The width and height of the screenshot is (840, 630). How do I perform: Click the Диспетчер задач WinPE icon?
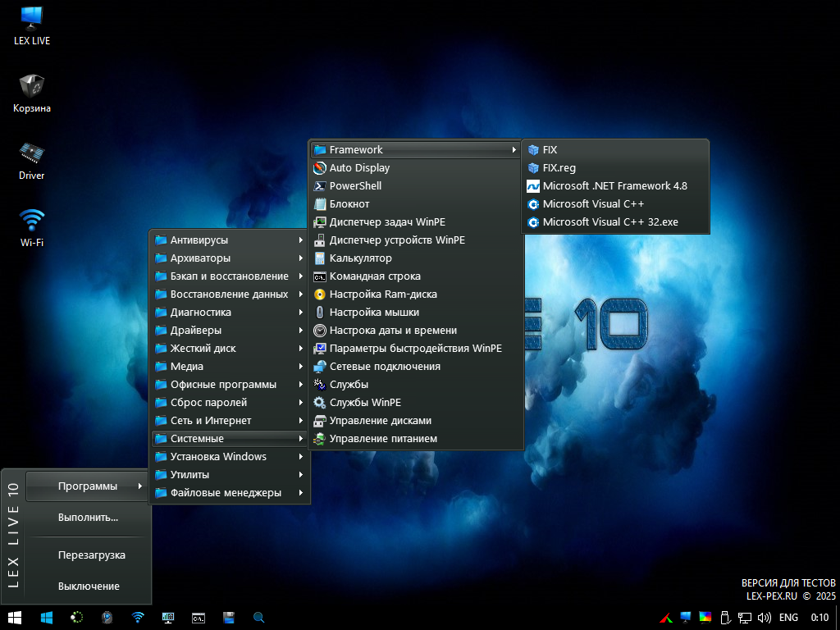[x=320, y=222]
